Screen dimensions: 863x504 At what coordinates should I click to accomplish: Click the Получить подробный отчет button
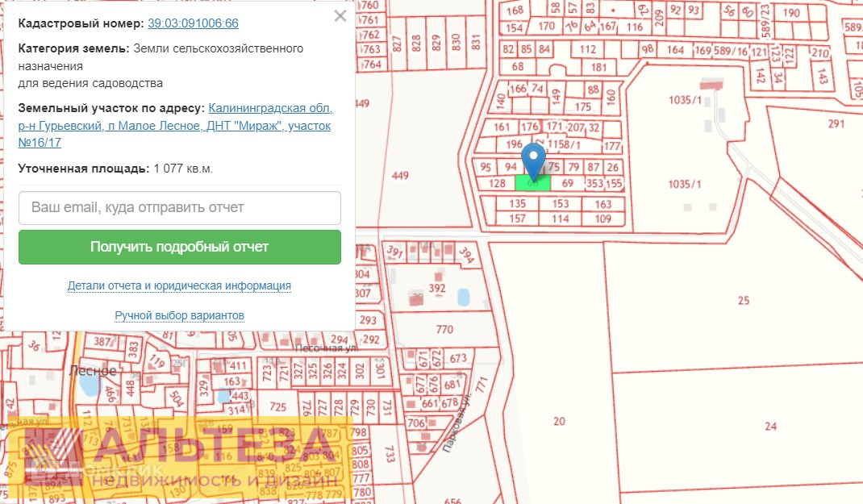(x=179, y=247)
